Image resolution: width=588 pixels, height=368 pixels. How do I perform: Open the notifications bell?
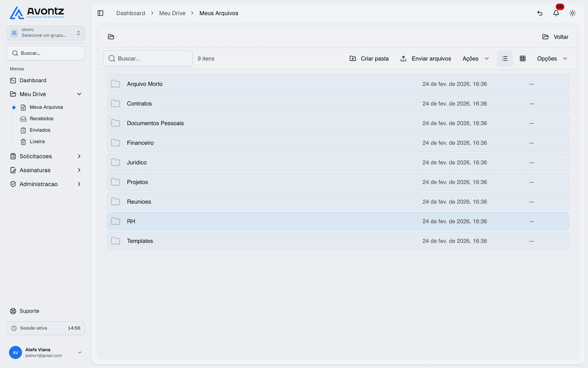556,13
